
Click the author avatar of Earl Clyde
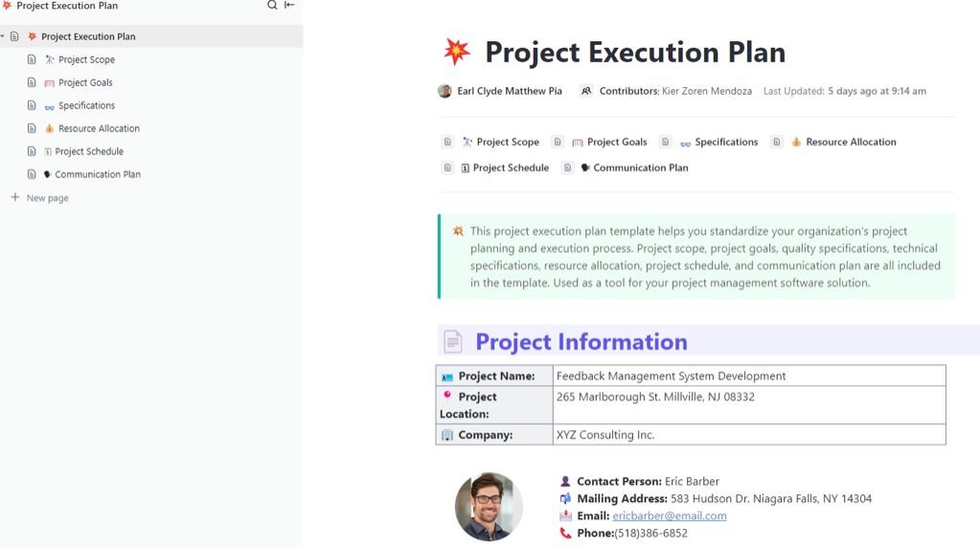coord(444,91)
